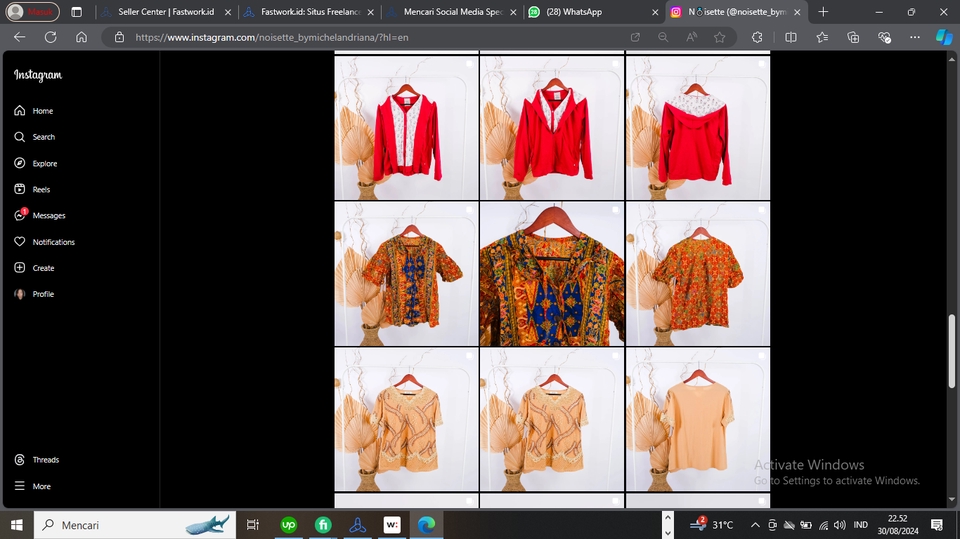
Task: Open the volume control in tray
Action: point(840,525)
